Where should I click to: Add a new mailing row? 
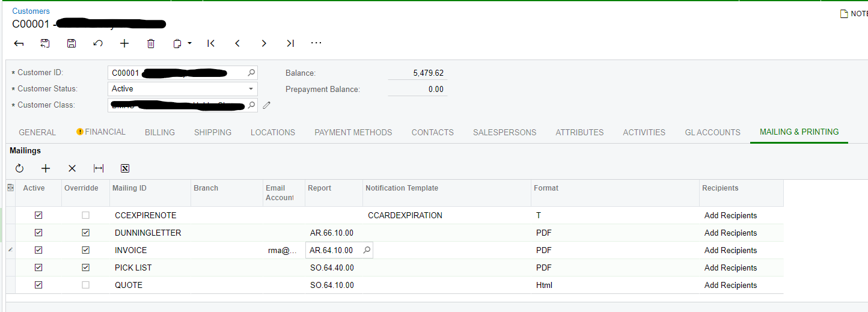[x=46, y=168]
